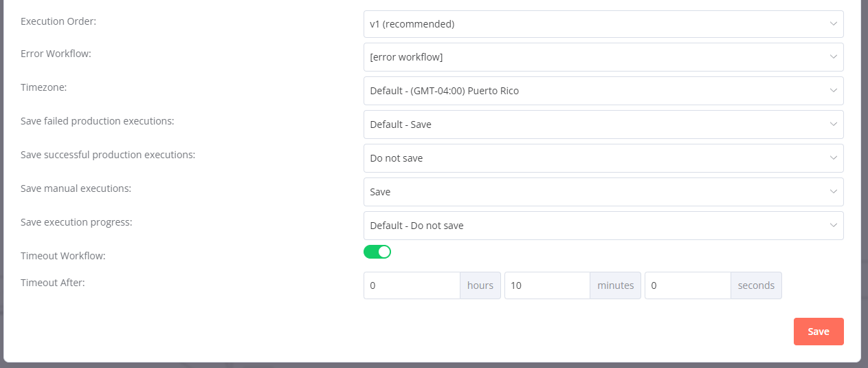868x368 pixels.
Task: Click the timeout hours input field
Action: coord(412,285)
